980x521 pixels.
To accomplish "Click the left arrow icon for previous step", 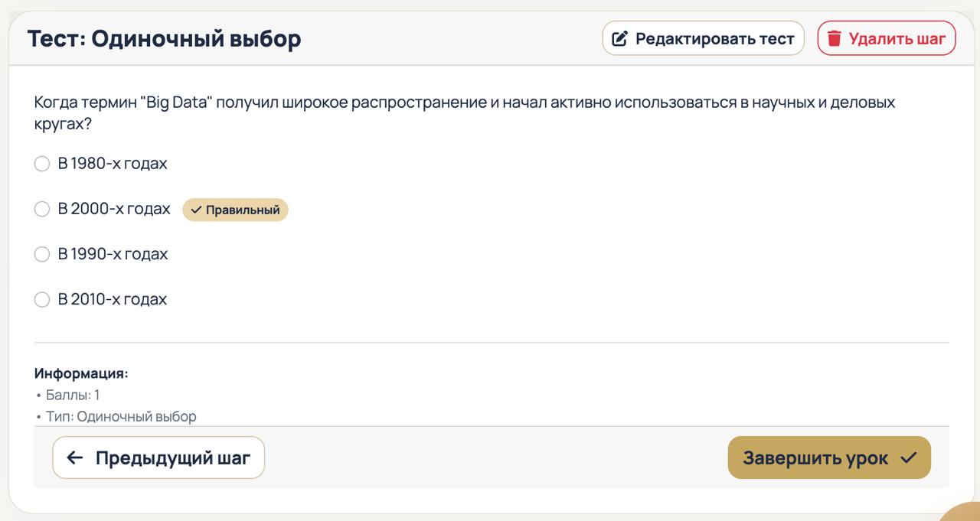I will [75, 458].
